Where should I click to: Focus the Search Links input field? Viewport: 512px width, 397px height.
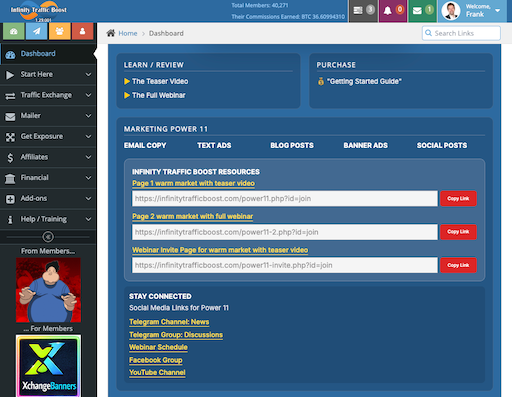[x=461, y=33]
